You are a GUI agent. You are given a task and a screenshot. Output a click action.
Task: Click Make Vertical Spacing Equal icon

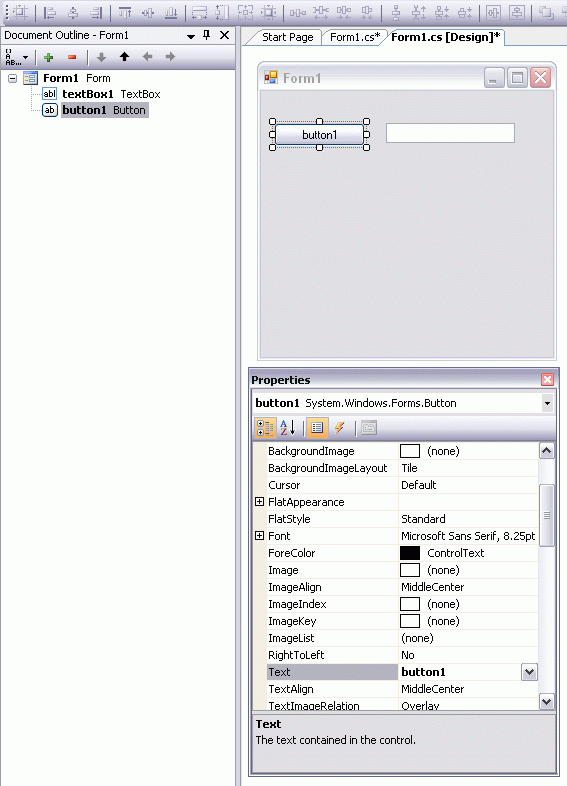396,12
